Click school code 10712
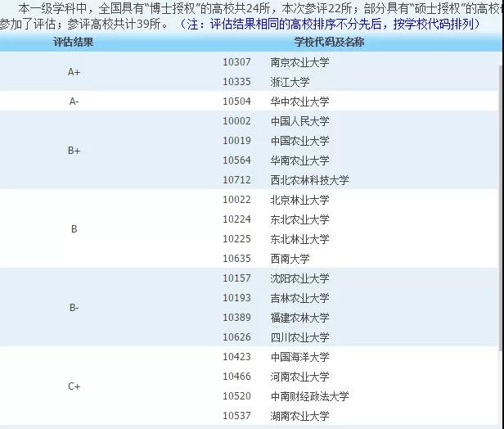Image resolution: width=504 pixels, height=429 pixels. coord(237,180)
